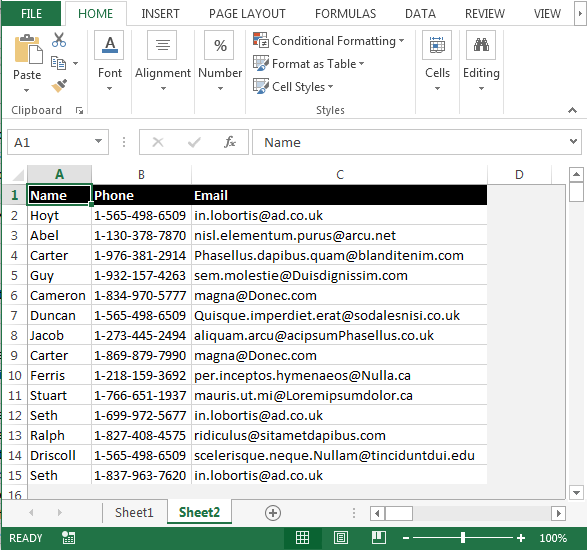Open the macro recording status bar icon
Screen dimensions: 587x550
click(69, 538)
